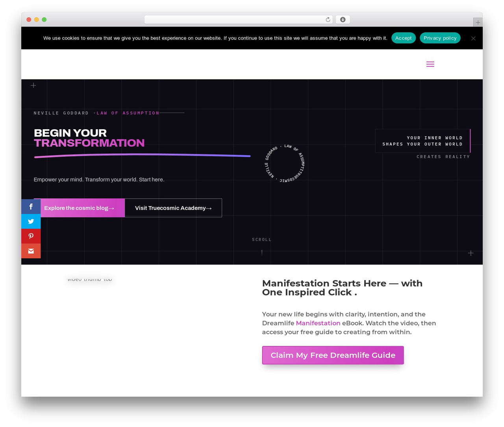
Task: Claim My Free Dreamlife Guide
Action: 333,355
